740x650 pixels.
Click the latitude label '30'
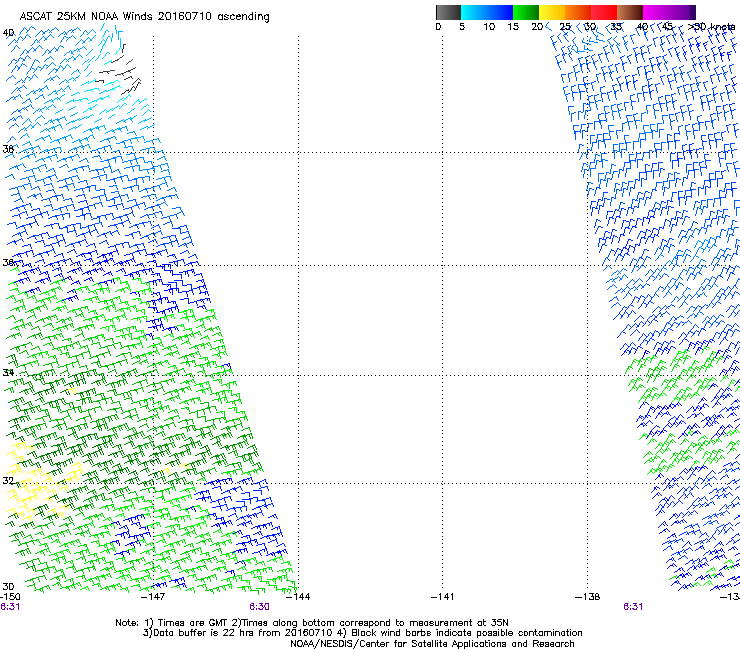point(8,586)
